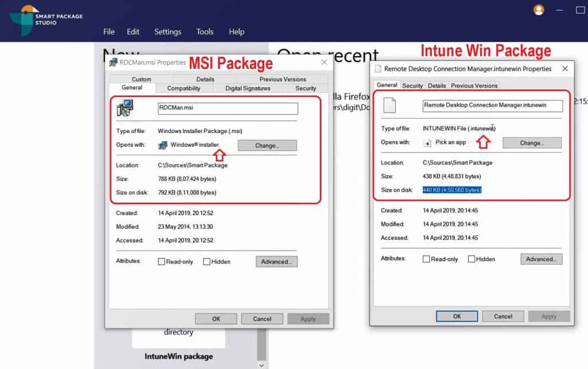Open Details tab in intunewin Properties
Viewport: 588px width, 369px height.
point(437,86)
